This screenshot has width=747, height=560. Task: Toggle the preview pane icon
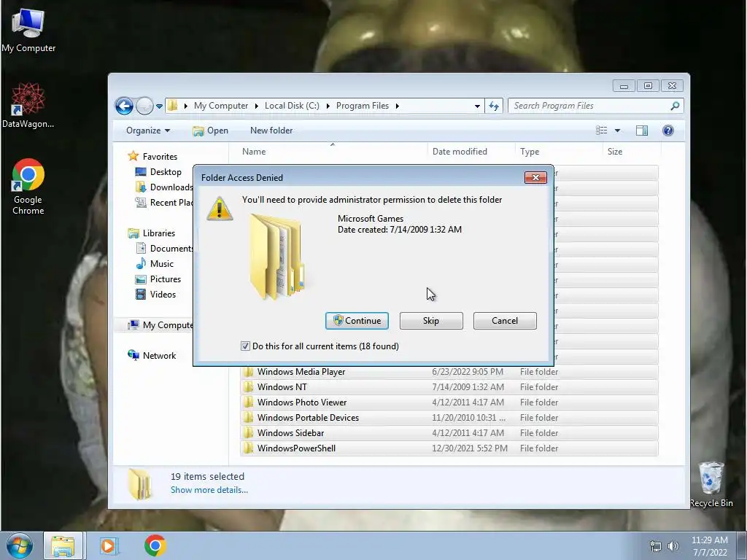642,131
